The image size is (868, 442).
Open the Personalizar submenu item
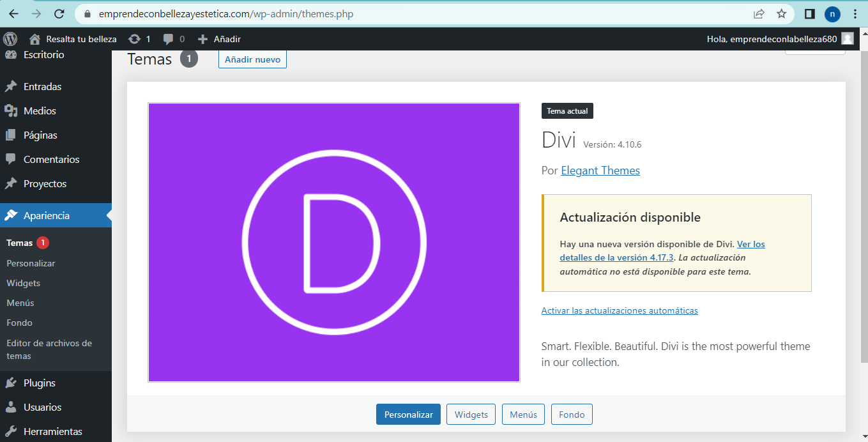click(31, 263)
